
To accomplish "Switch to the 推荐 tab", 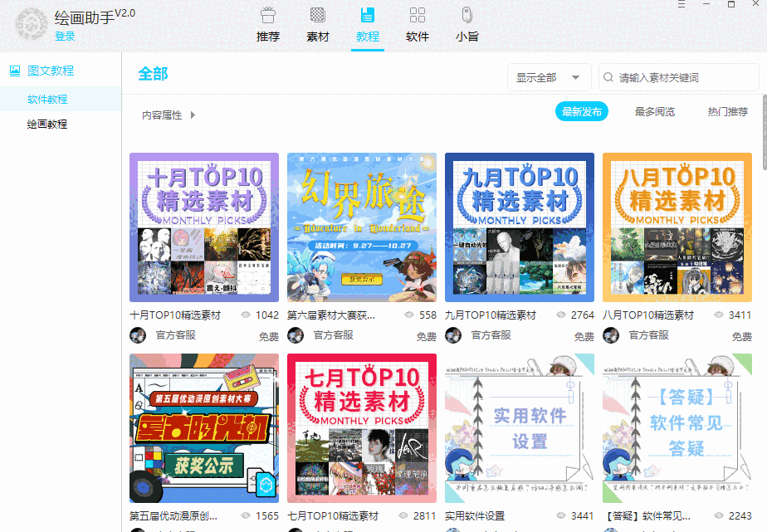I will click(267, 26).
